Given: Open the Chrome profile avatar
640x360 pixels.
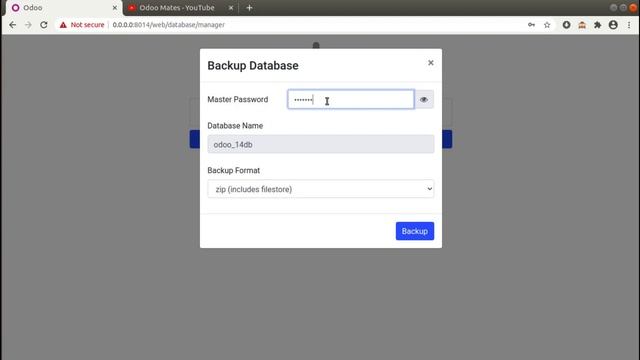Looking at the screenshot, I should (x=613, y=25).
